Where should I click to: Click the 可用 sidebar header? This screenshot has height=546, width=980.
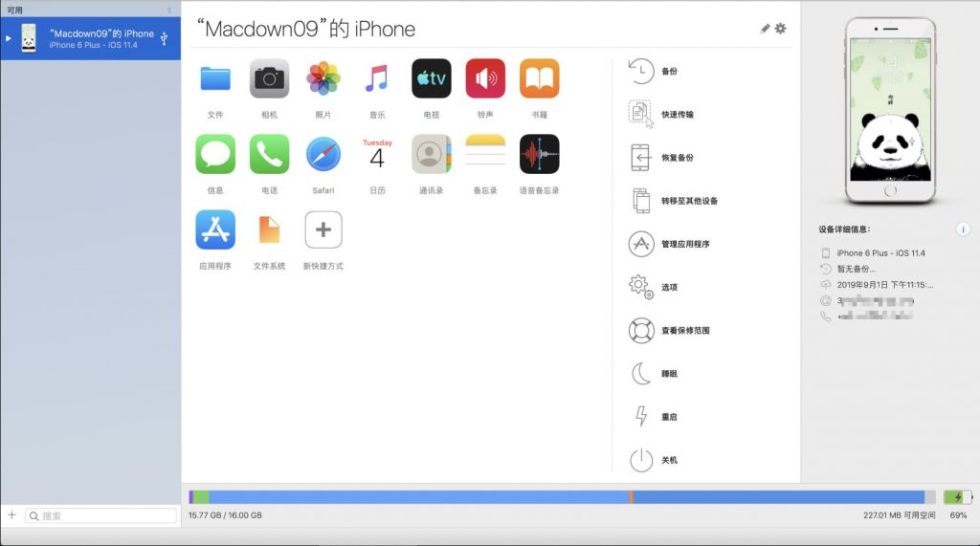pyautogui.click(x=14, y=10)
